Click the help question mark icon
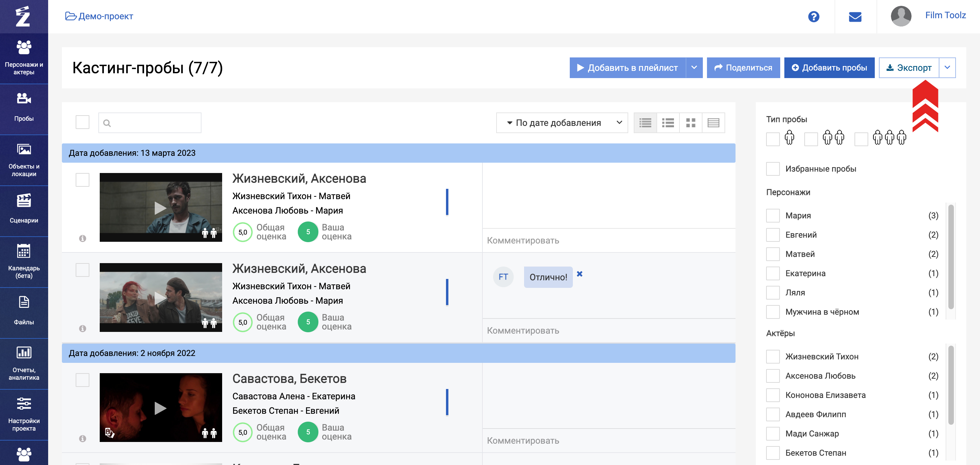Image resolution: width=980 pixels, height=465 pixels. pos(813,17)
